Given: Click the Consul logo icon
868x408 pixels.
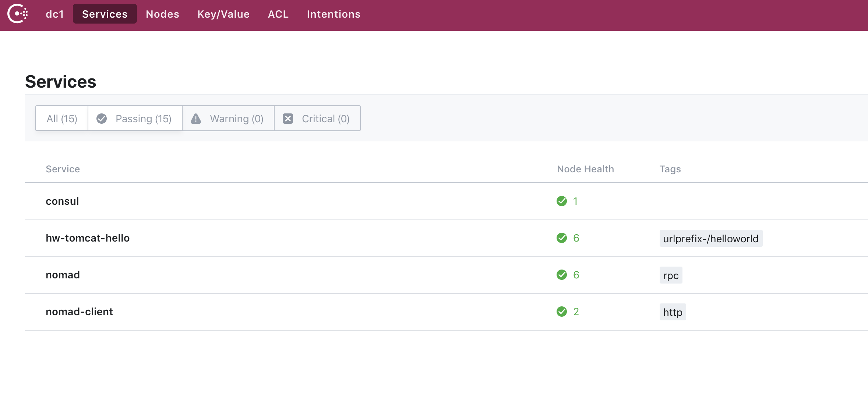Looking at the screenshot, I should tap(18, 14).
